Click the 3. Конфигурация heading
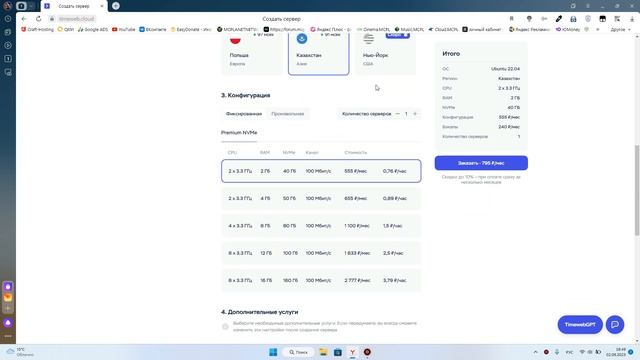This screenshot has height=360, width=640. (x=246, y=95)
